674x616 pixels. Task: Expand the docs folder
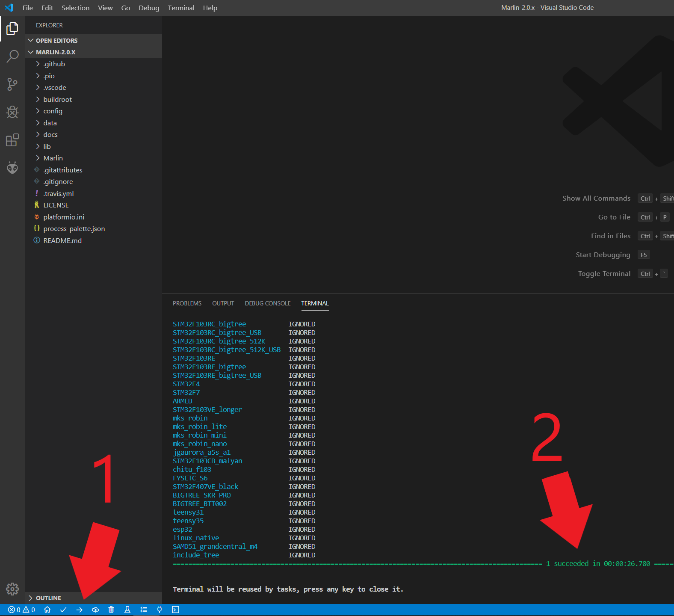(x=94, y=135)
